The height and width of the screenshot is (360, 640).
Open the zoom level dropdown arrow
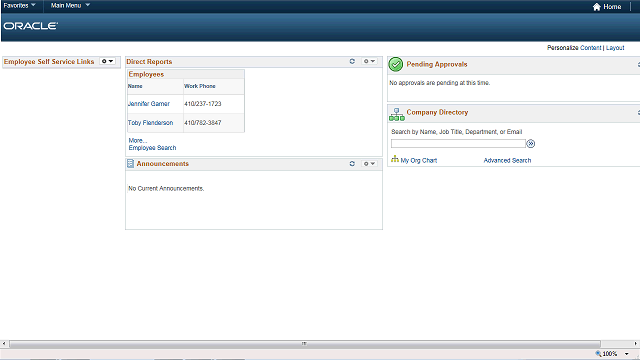(627, 354)
